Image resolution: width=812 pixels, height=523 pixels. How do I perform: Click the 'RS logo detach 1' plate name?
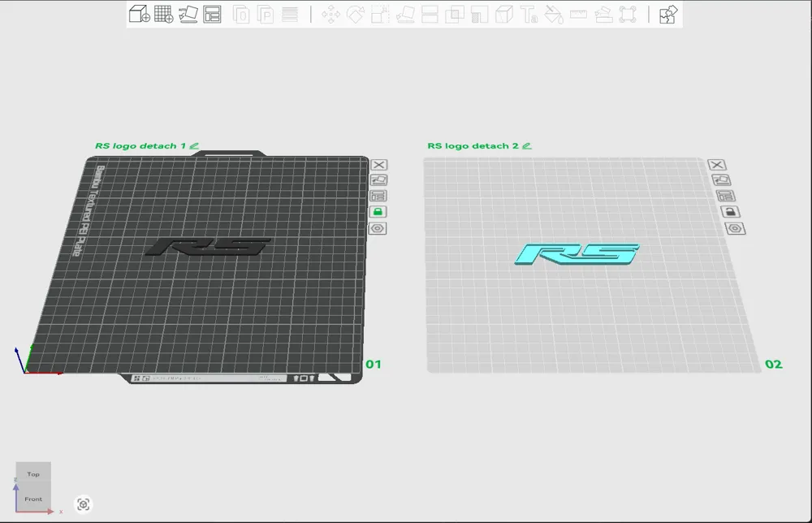pos(140,146)
